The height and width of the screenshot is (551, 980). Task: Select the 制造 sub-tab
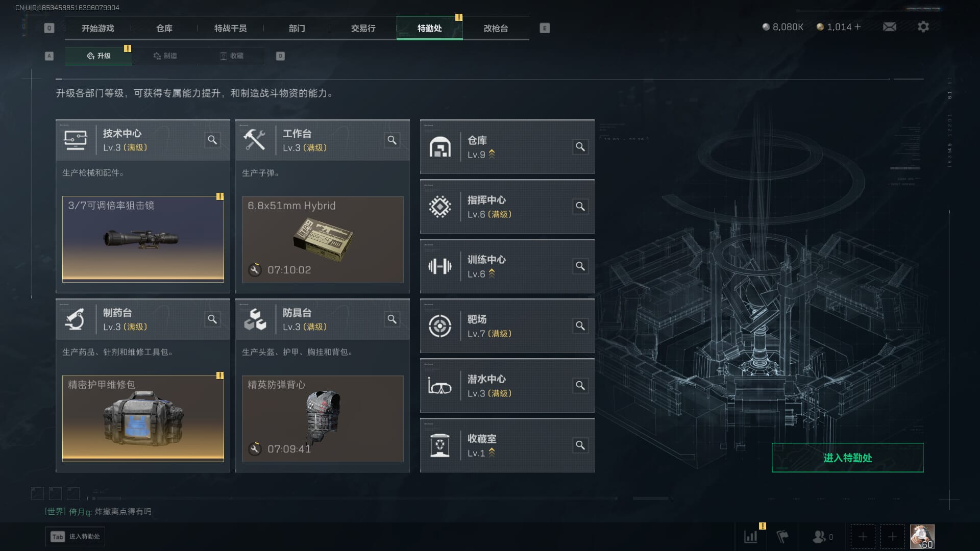(x=165, y=56)
